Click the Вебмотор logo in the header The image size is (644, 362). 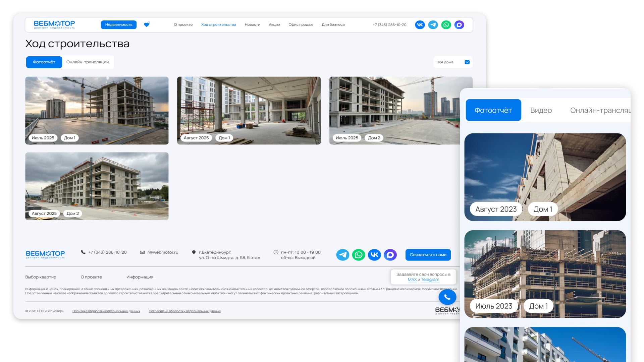point(54,24)
